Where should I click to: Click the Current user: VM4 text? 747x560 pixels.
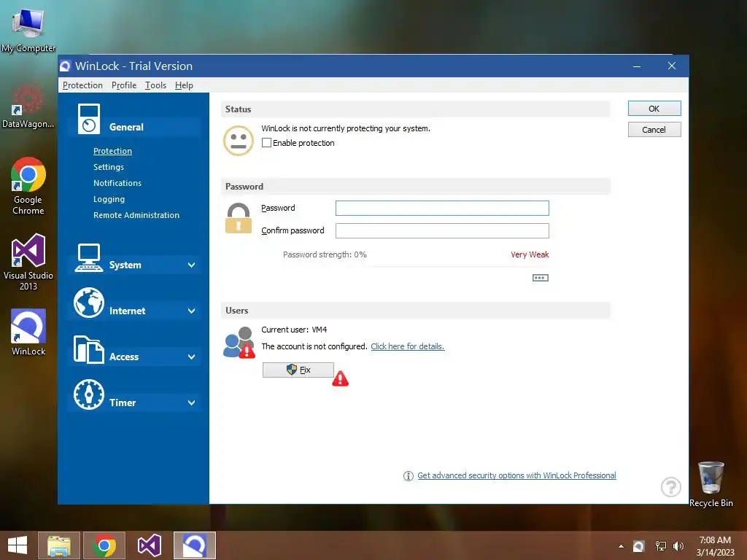(294, 330)
